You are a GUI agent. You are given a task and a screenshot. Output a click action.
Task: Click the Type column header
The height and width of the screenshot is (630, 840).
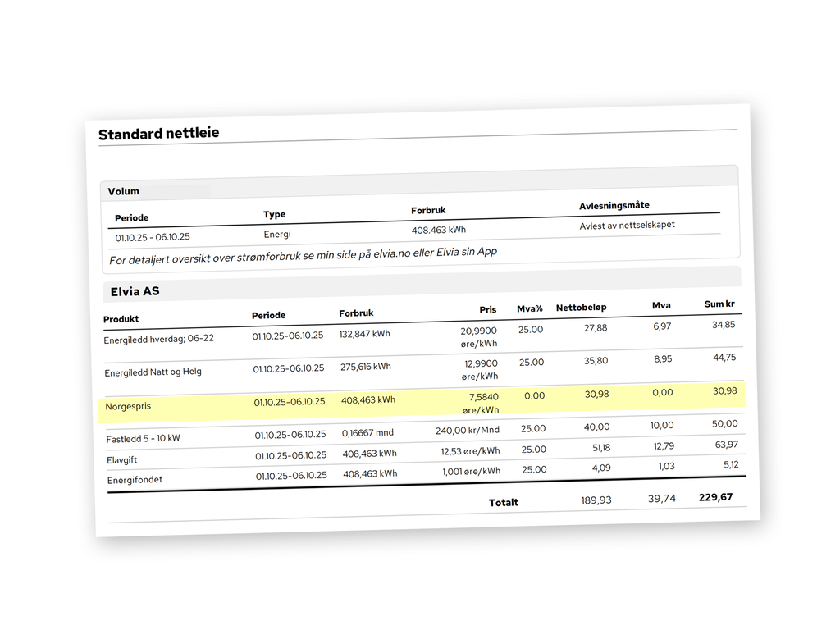click(x=274, y=214)
